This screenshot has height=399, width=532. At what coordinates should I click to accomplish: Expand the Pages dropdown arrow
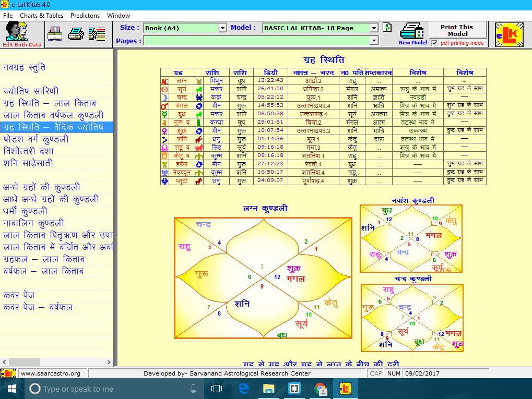coord(374,41)
